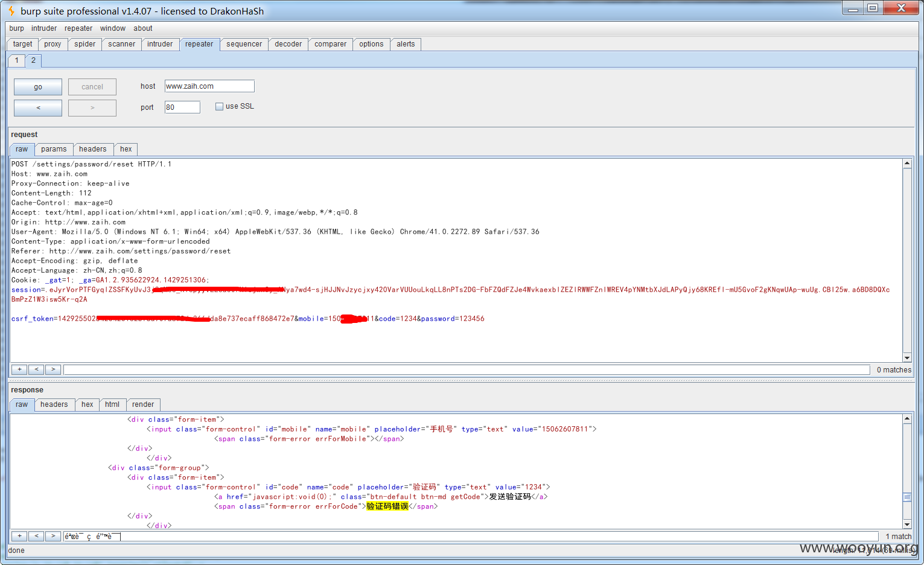
Task: Click next match > in response search bar
Action: pyautogui.click(x=53, y=536)
